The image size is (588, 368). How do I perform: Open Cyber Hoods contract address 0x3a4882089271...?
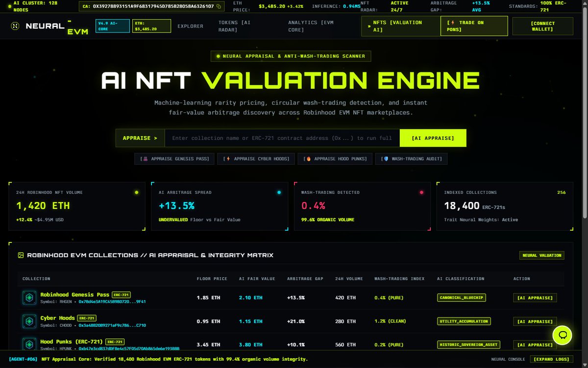(112, 325)
